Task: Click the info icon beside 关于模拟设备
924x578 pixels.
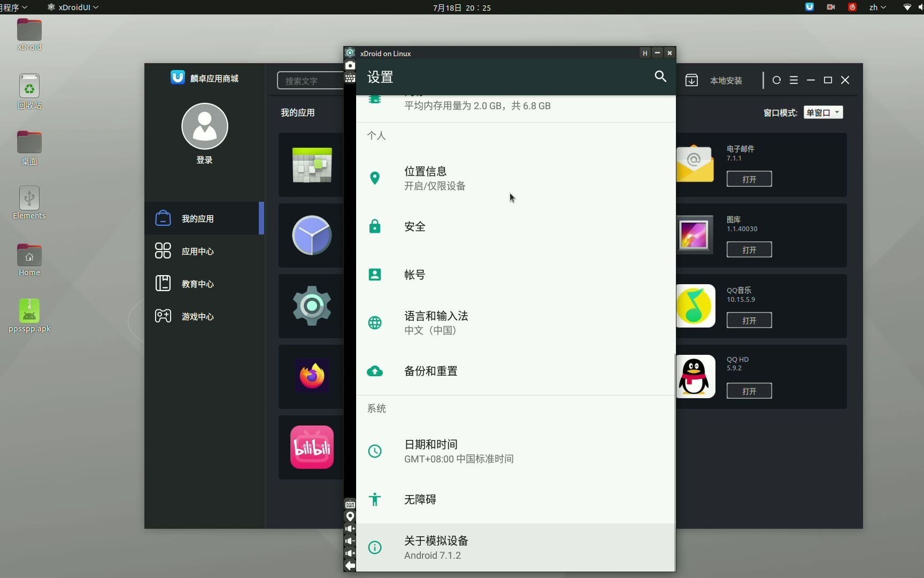Action: 375,547
